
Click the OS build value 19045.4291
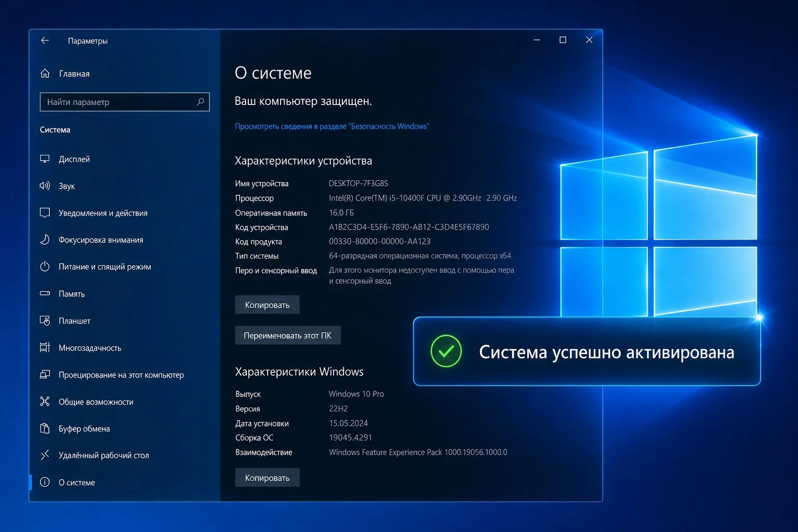[350, 437]
